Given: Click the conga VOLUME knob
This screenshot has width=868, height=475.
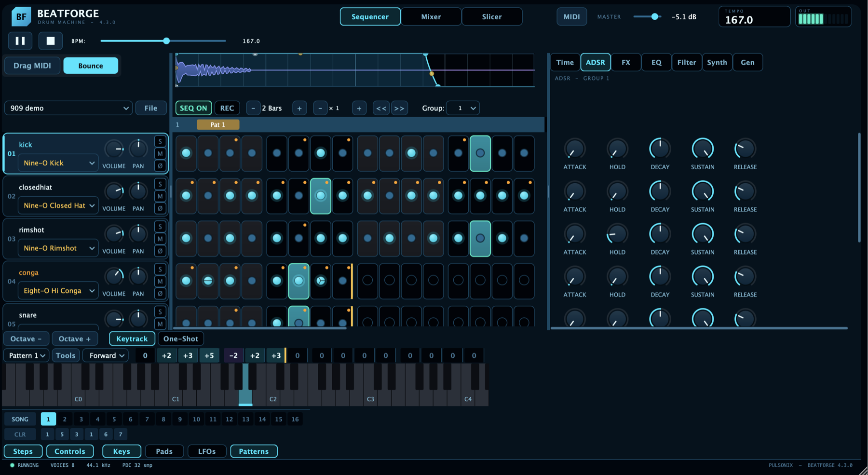Looking at the screenshot, I should 114,276.
